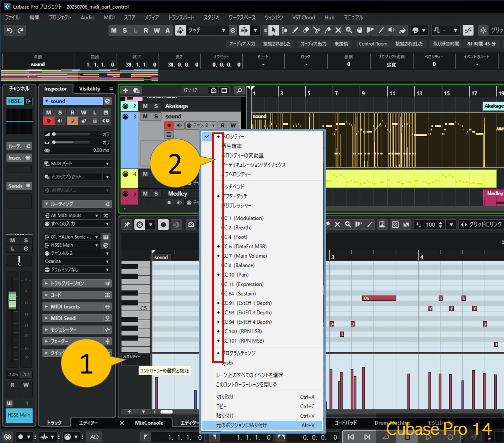This screenshot has width=504, height=443.
Task: Click the Redo arrow in the toolbar
Action: click(20, 30)
